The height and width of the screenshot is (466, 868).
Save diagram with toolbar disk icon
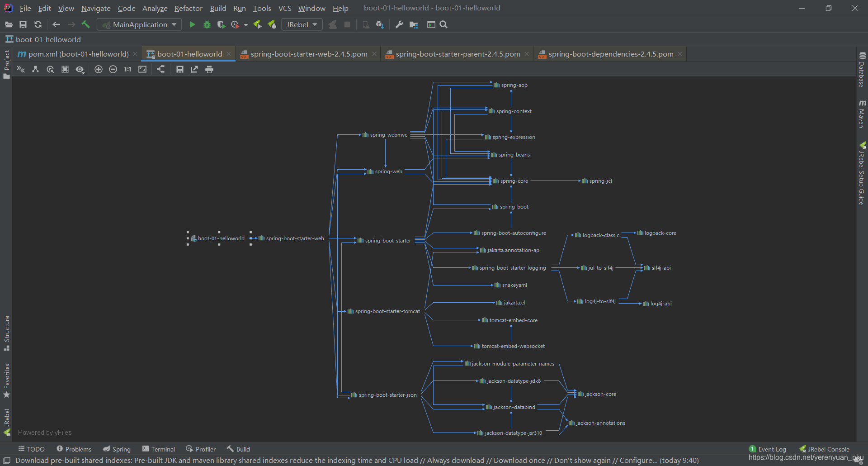point(180,69)
